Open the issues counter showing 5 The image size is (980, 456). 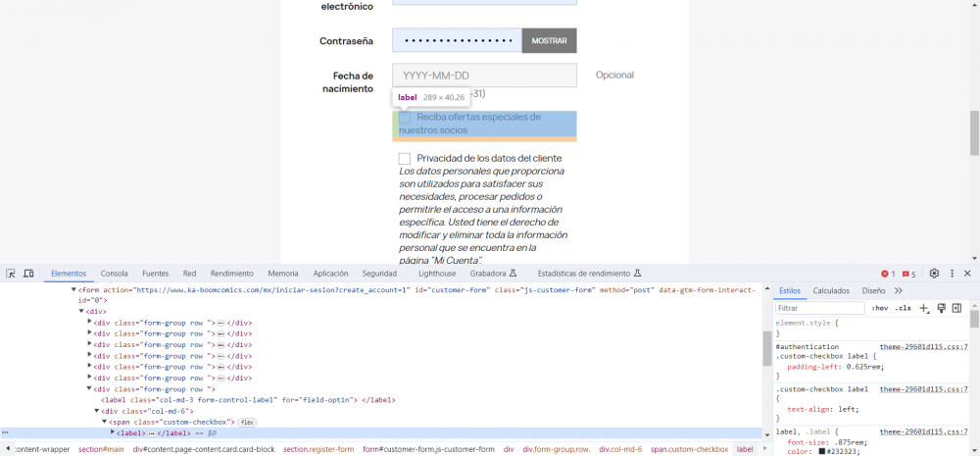[x=908, y=274]
